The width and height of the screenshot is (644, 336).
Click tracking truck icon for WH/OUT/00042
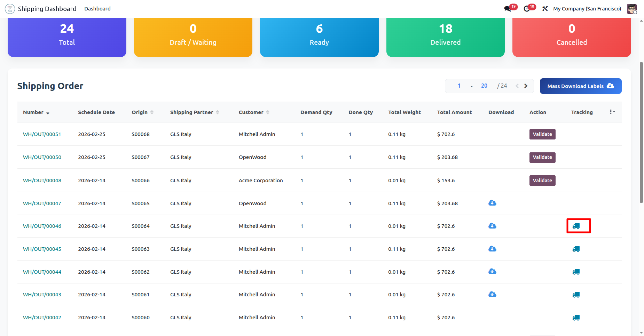coord(576,318)
